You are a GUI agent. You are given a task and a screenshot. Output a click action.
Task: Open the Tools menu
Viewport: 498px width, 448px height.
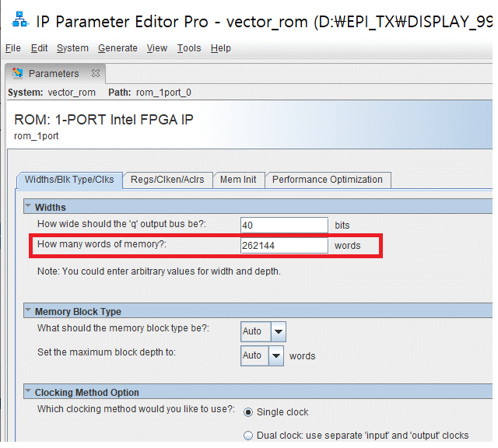coord(189,48)
